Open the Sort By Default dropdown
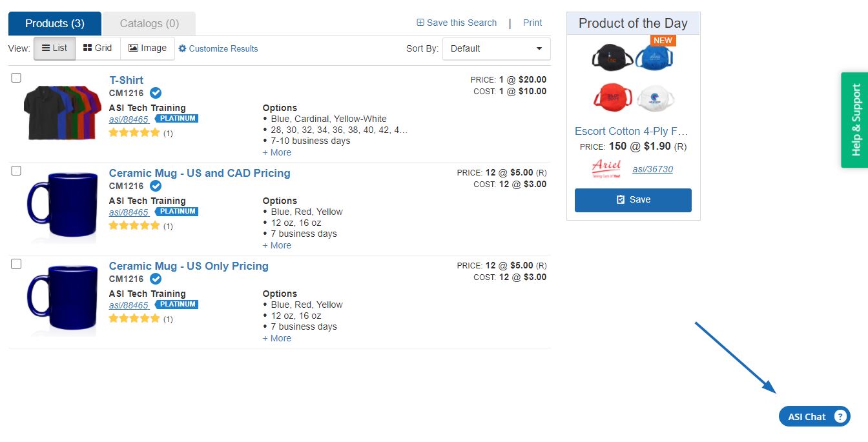868x442 pixels. pos(496,48)
